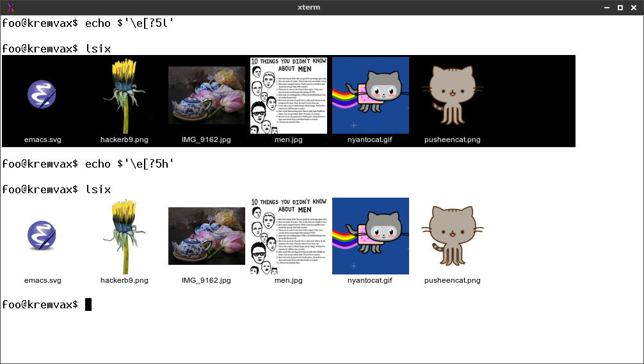Select the pusheencat drawing on white background

(x=452, y=236)
